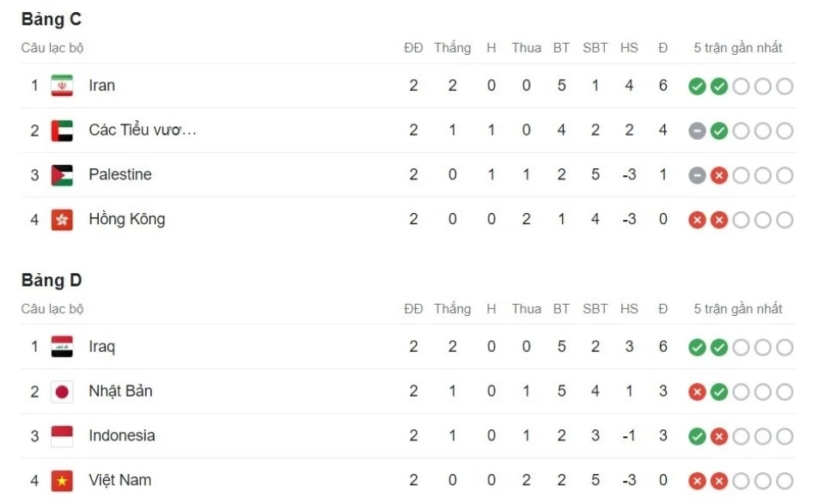Click the Hồng Kông flag icon
The image size is (818, 504).
click(x=62, y=220)
